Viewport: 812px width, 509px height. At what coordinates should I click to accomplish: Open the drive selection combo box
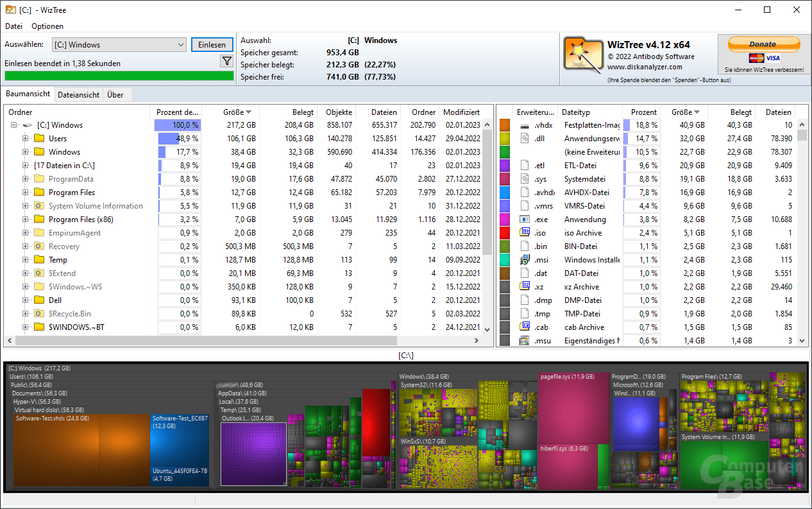[180, 44]
